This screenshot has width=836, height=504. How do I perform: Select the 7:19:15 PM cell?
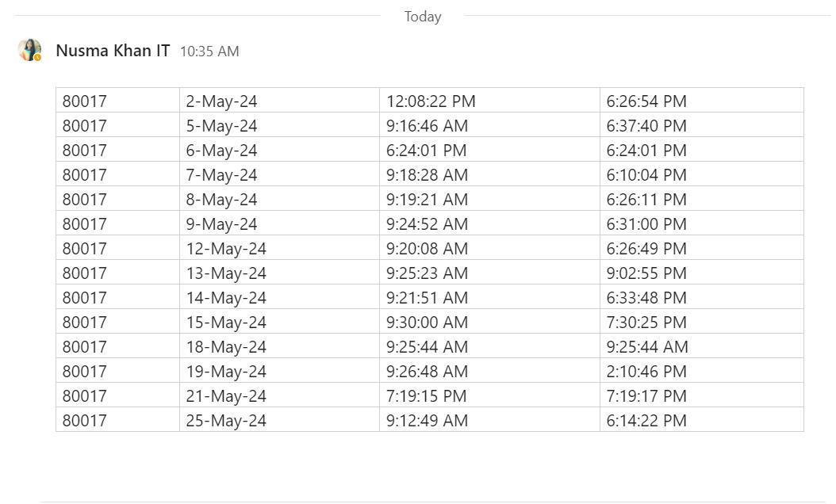click(x=489, y=395)
